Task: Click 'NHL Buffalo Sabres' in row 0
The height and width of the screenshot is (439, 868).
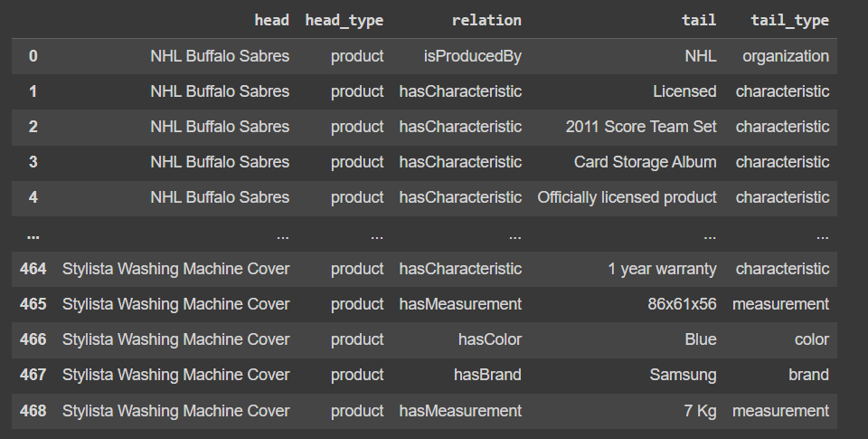Action: [220, 56]
